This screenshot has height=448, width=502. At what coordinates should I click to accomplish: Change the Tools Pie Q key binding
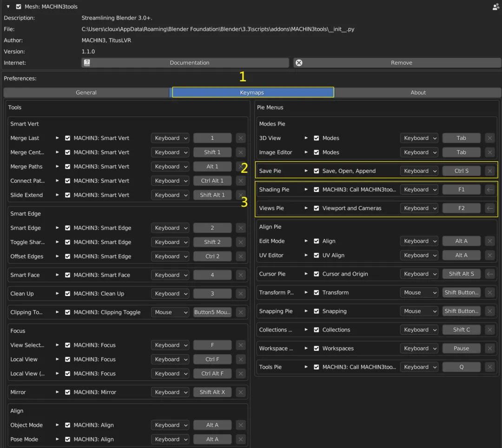pos(461,367)
